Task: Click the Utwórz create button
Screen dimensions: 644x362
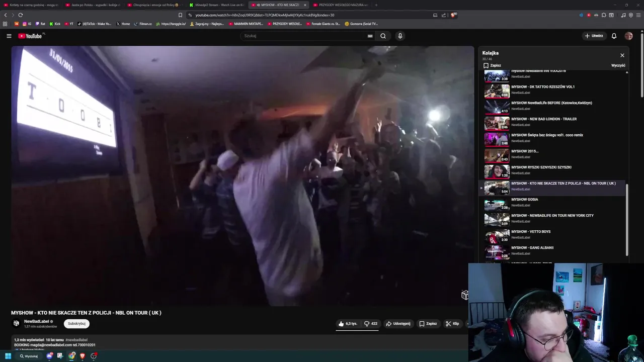Action: (x=594, y=36)
